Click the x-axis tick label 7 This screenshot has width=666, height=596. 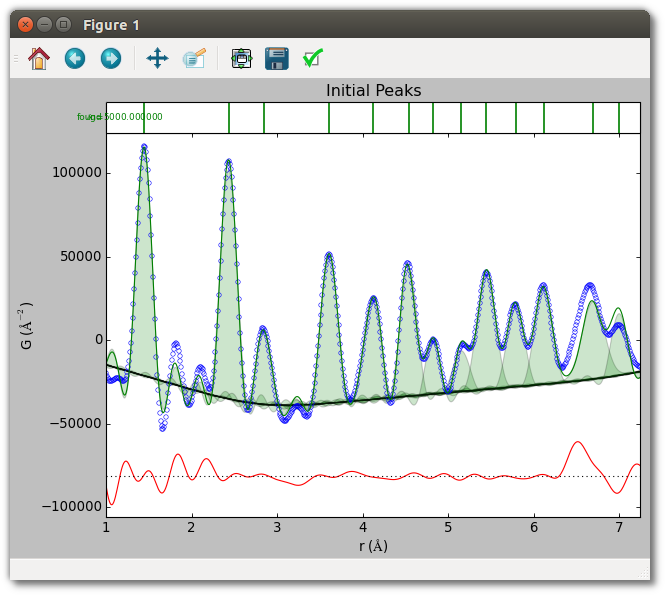(x=619, y=528)
